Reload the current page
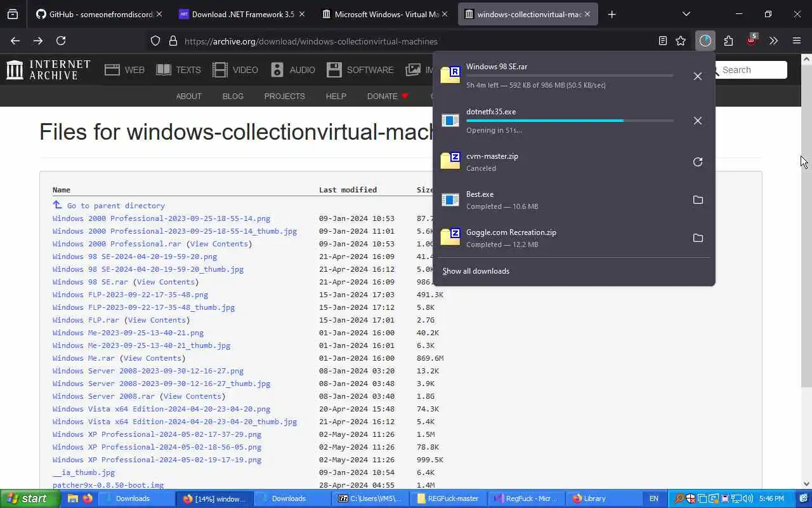 coord(61,41)
